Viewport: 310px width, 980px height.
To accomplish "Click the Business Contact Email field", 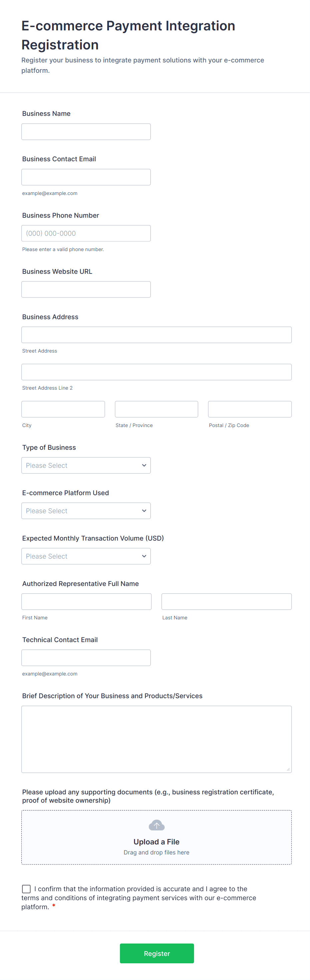I will pyautogui.click(x=86, y=177).
